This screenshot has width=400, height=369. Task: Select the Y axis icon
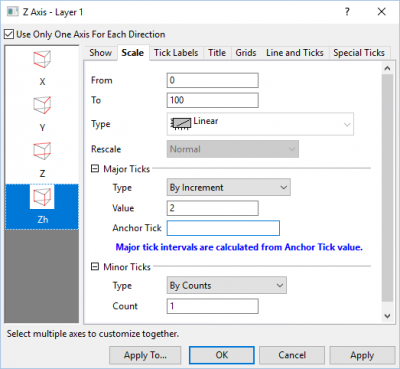coord(42,105)
